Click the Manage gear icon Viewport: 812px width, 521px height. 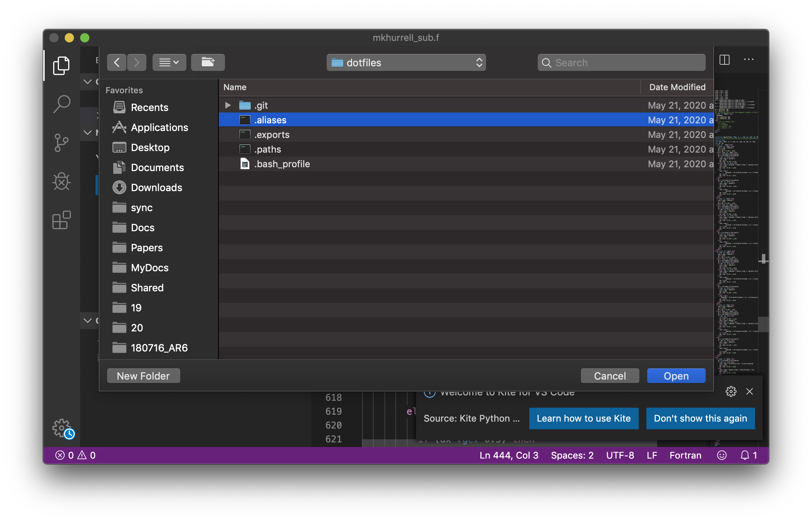[62, 428]
